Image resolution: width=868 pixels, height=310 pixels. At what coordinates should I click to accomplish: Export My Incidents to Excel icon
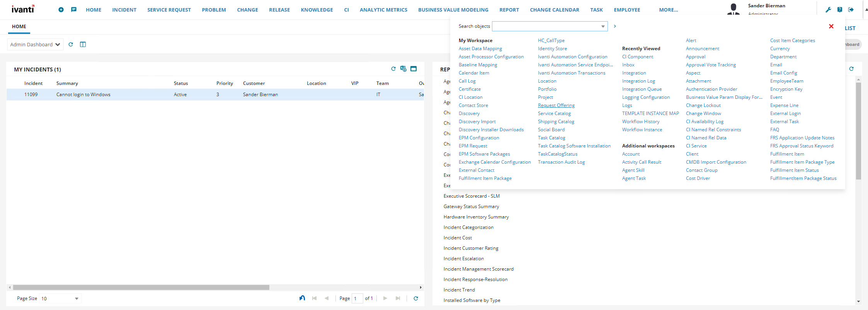[403, 69]
